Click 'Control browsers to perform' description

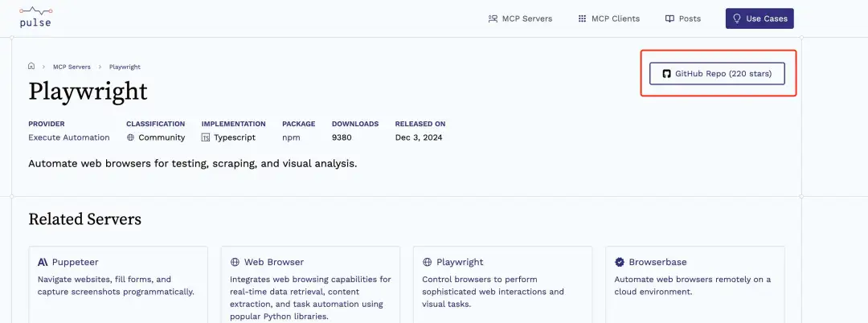493,292
